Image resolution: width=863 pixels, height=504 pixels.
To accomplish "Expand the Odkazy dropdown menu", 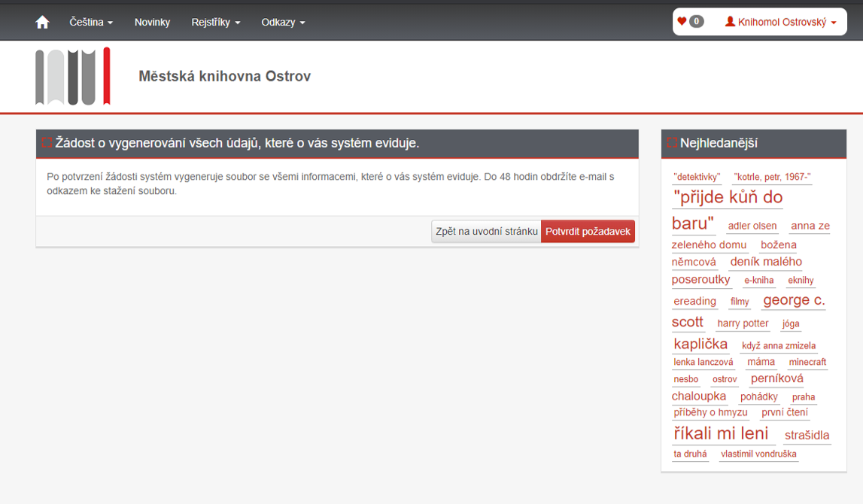I will [x=283, y=23].
